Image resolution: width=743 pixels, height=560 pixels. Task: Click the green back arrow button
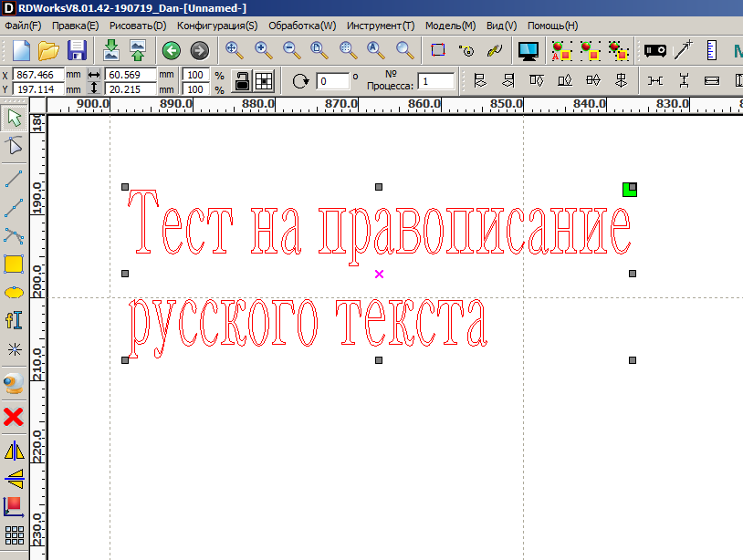pos(171,51)
